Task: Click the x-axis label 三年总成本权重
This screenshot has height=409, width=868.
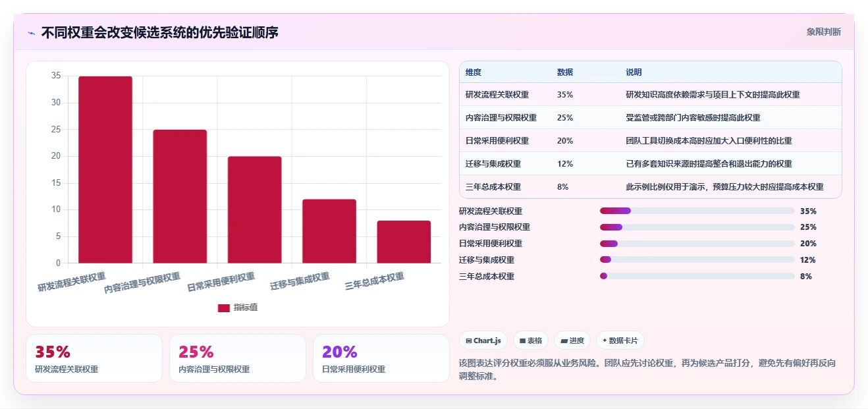Action: pos(374,281)
